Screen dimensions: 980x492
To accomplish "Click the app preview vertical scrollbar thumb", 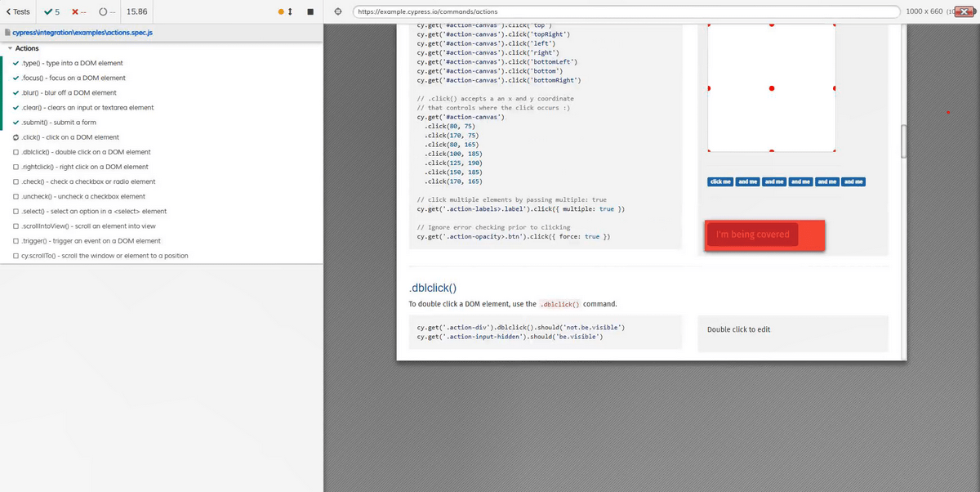I will pyautogui.click(x=903, y=141).
